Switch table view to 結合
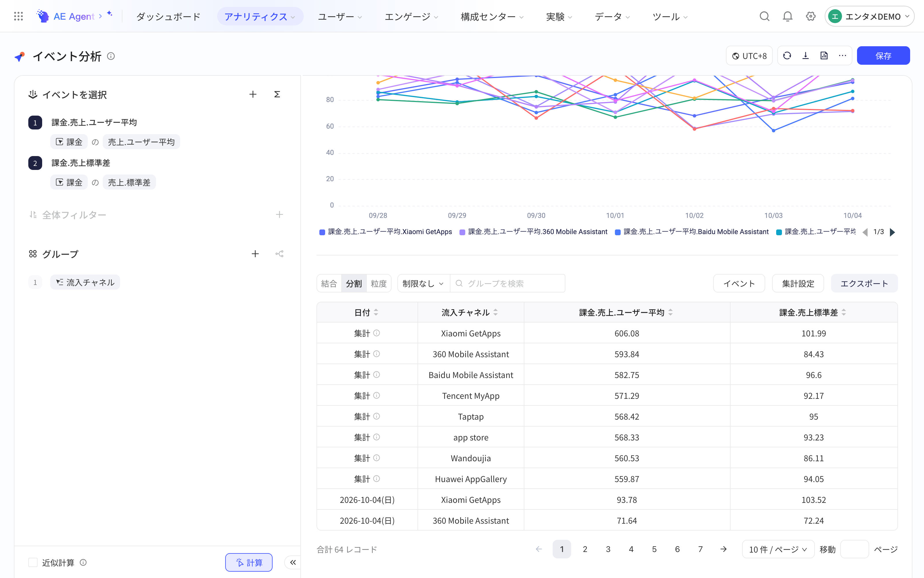 [329, 283]
